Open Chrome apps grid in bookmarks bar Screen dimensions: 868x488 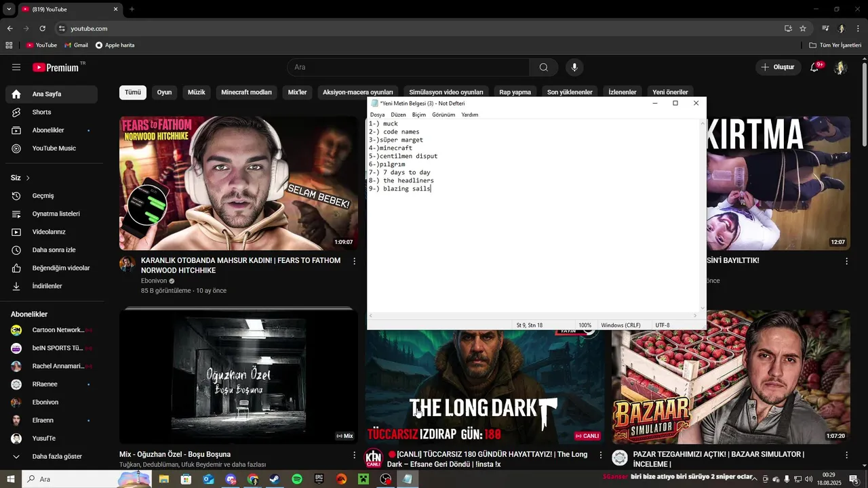tap(9, 45)
